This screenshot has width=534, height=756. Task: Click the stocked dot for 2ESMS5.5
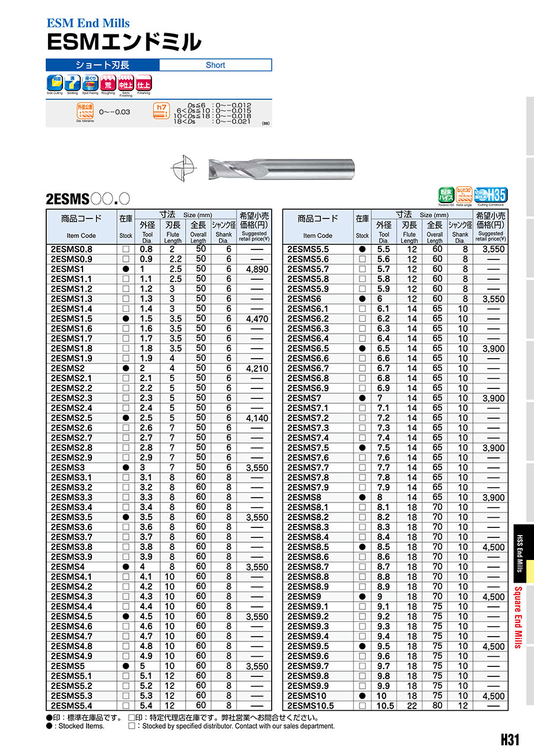click(x=363, y=249)
